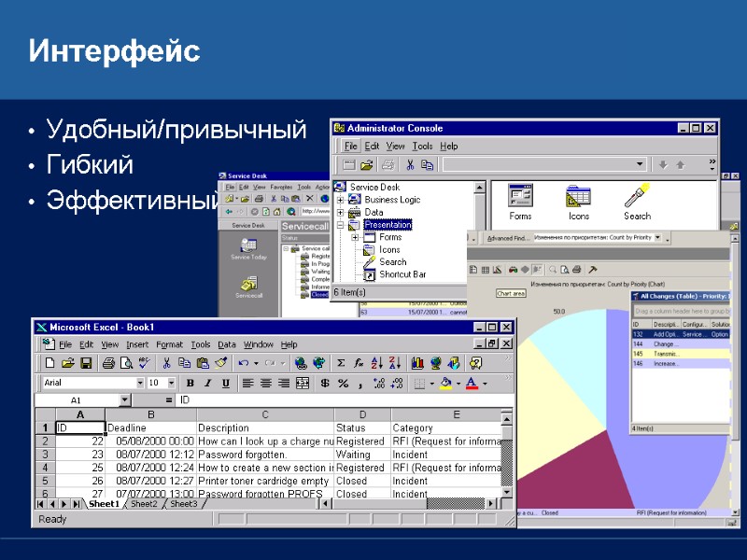Activate the Format Painter brush
Viewport: 747px width, 560px height.
point(220,363)
